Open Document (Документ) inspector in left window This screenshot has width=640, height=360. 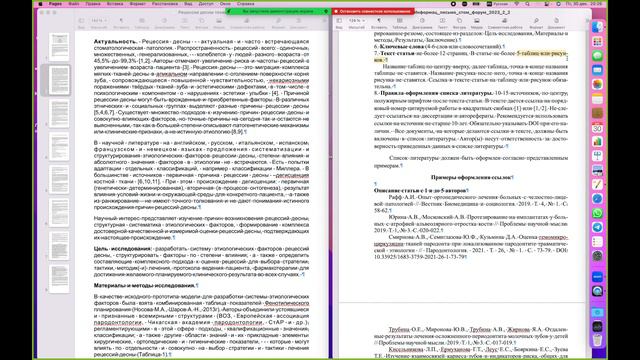[x=298, y=20]
